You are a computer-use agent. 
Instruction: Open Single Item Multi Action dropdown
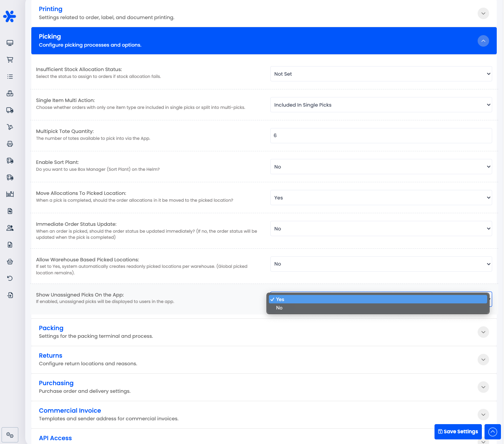(381, 105)
